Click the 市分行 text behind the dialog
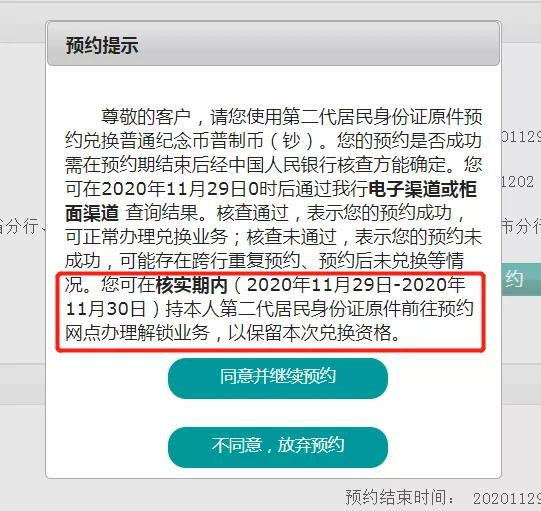Viewport: 541px width, 511px height. click(x=521, y=227)
